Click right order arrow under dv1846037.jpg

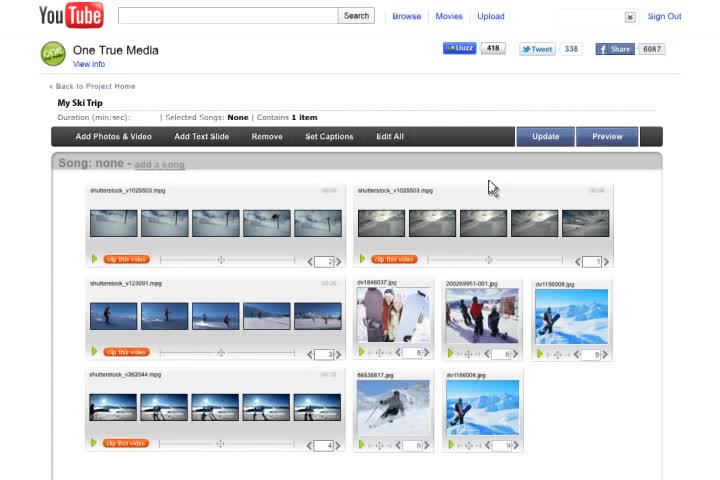click(x=427, y=353)
